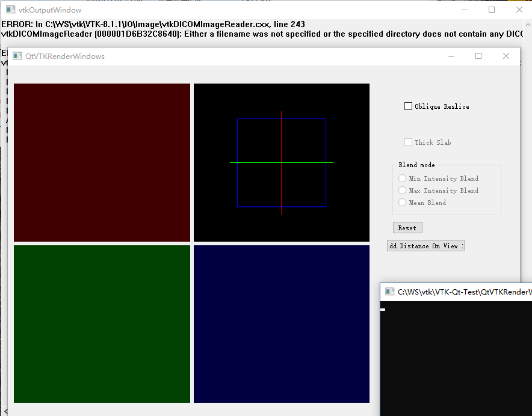Select Max Intensity Blend radio option

pos(403,191)
